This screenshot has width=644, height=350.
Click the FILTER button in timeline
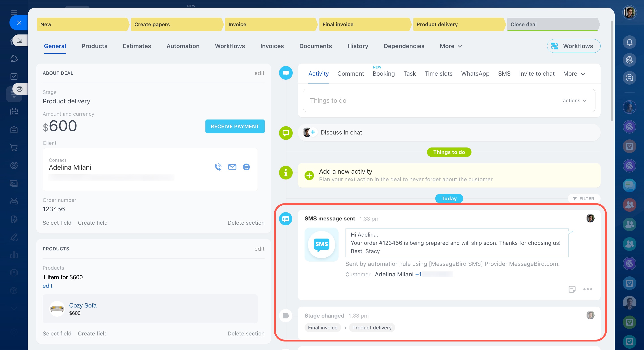click(583, 198)
